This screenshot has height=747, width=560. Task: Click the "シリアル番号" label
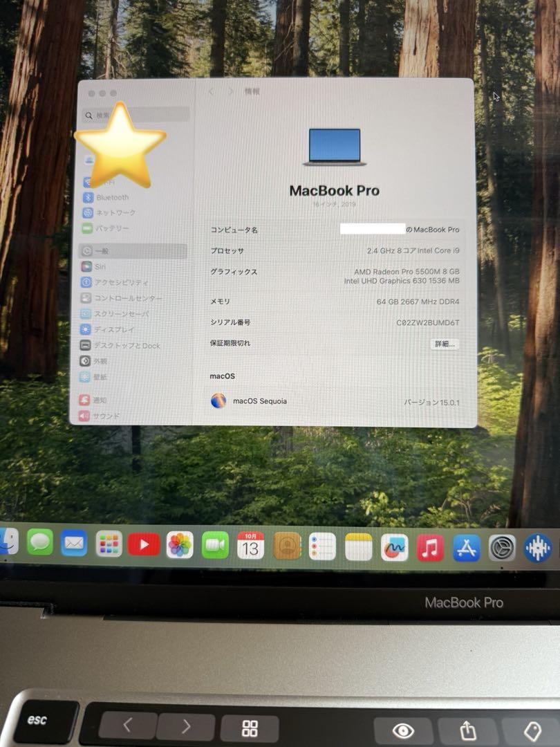[x=230, y=322]
